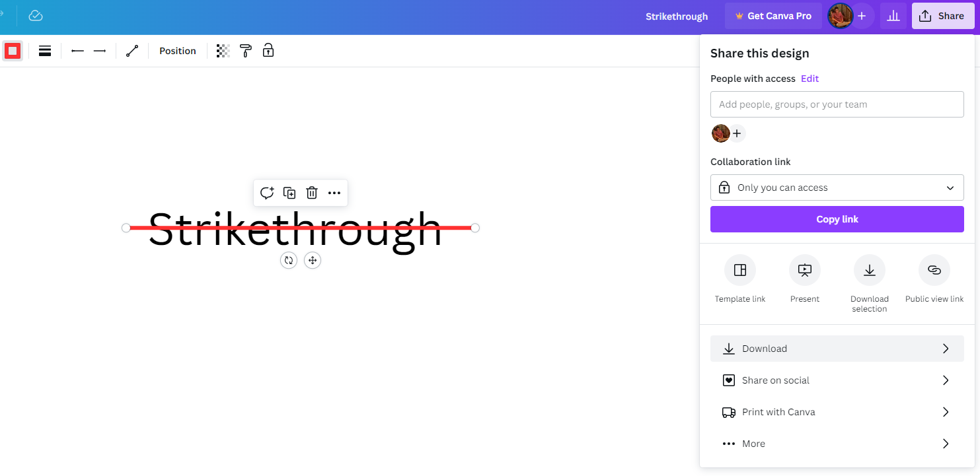This screenshot has height=476, width=980.
Task: Click the cloud save status icon
Action: [x=36, y=16]
